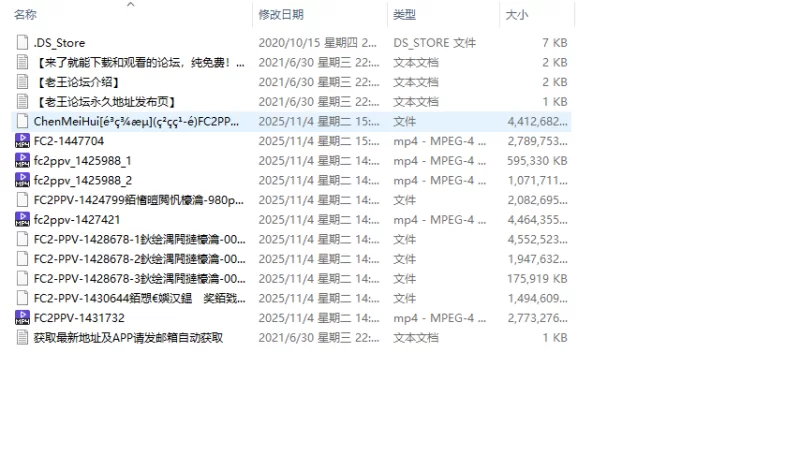
Task: Click the 7 KB size value
Action: pos(555,43)
